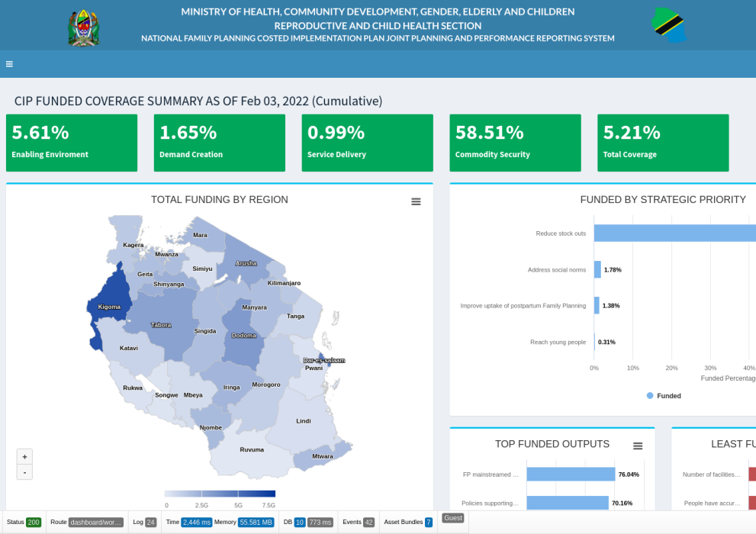
Task: Click the Tanzania coat of arms logo
Action: pyautogui.click(x=84, y=27)
